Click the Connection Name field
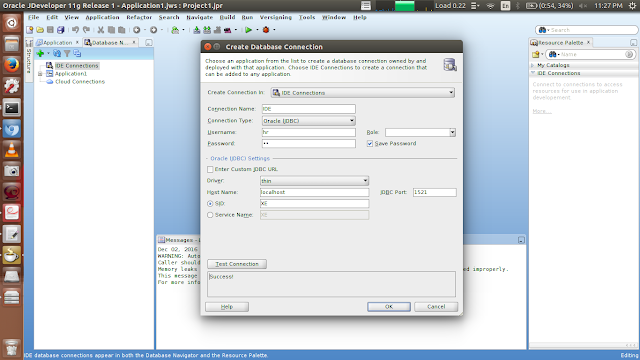This screenshot has width=640, height=360. click(x=309, y=109)
